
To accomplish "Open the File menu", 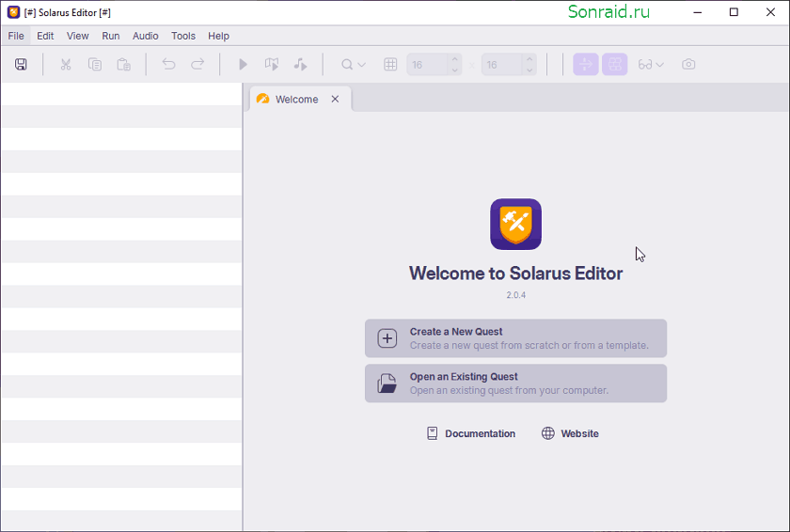I will click(x=16, y=36).
